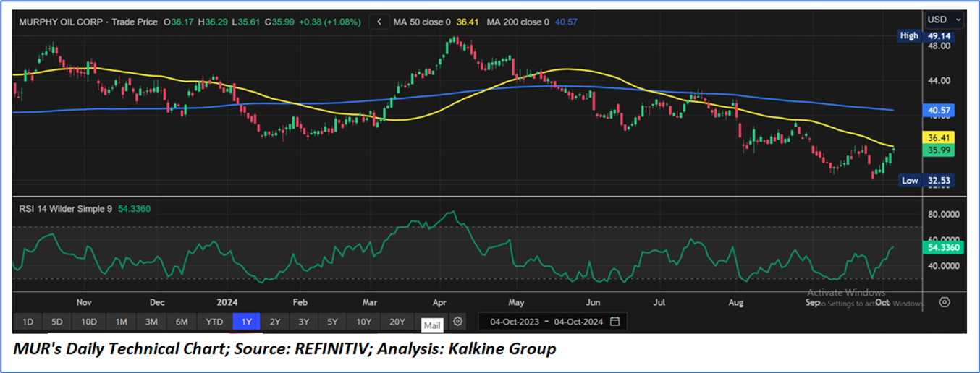Open range settings gear icon
980x373 pixels.
[457, 321]
